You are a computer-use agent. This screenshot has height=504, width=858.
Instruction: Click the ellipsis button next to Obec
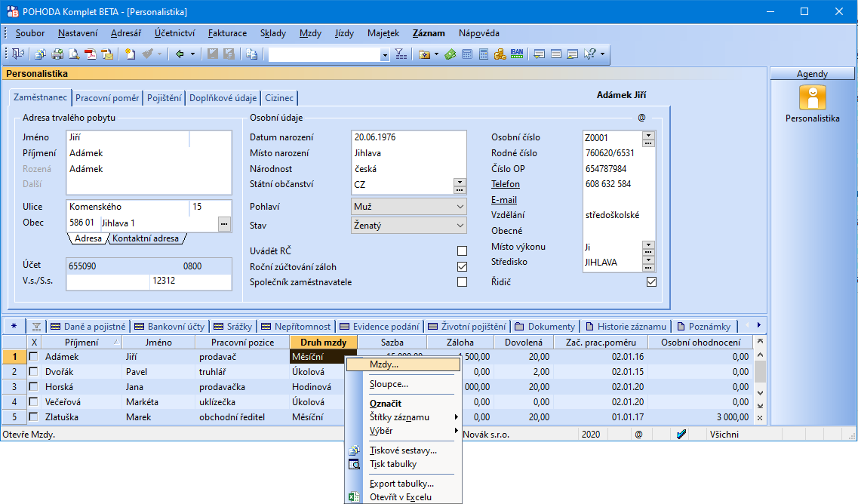point(224,223)
